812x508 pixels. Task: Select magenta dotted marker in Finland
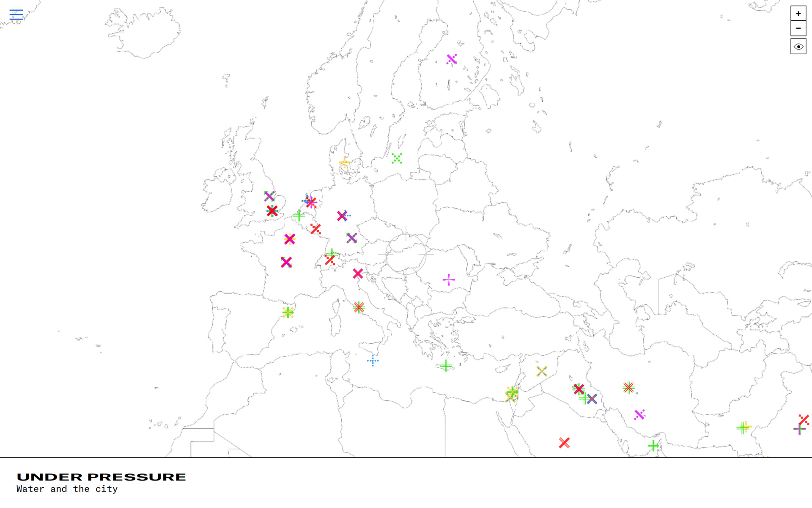click(x=452, y=59)
